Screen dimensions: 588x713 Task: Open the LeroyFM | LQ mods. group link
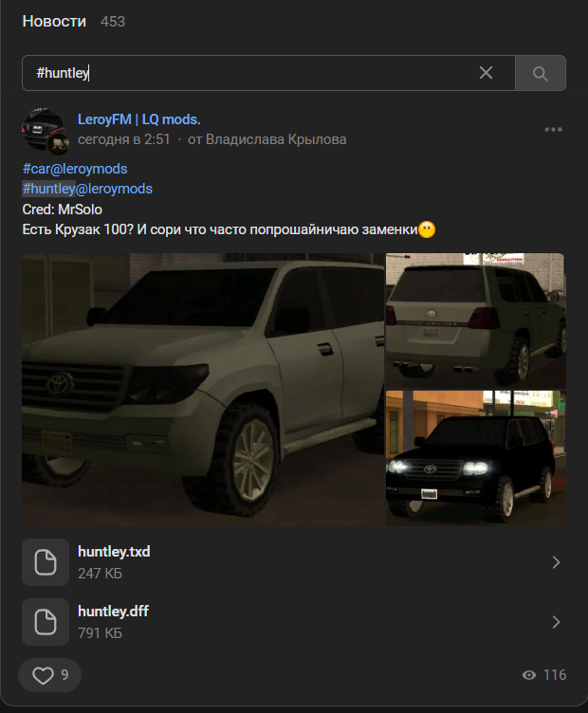click(139, 119)
